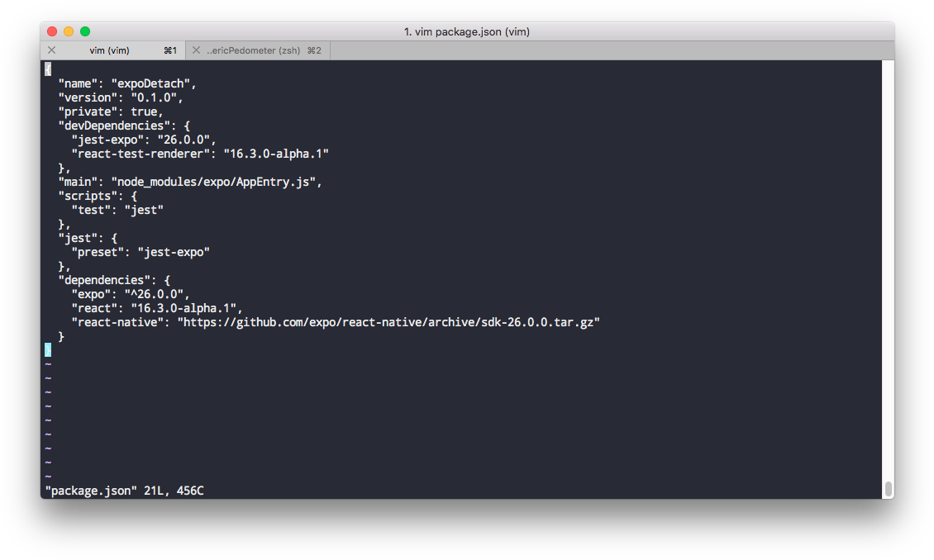Viewport: 934px width, 560px height.
Task: Close the vim (vim) tab
Action: coord(51,50)
